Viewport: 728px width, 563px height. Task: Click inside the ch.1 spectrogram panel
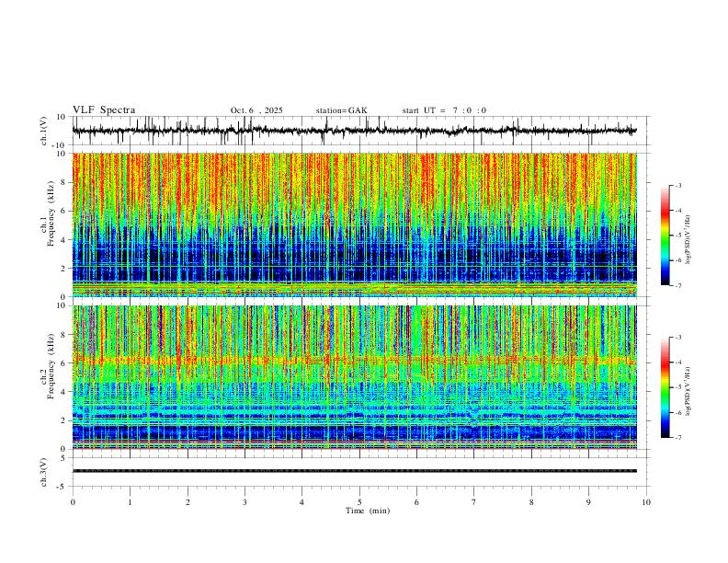pyautogui.click(x=355, y=224)
